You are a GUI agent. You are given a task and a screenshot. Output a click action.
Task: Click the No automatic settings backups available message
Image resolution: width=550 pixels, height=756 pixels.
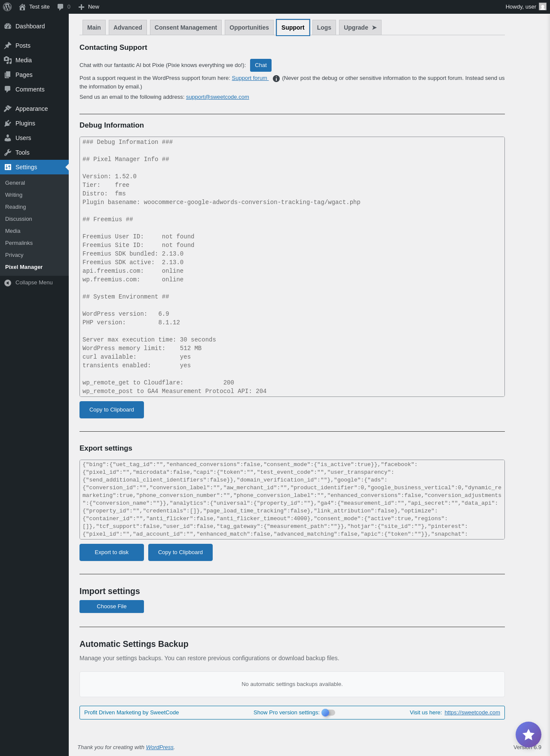[292, 684]
